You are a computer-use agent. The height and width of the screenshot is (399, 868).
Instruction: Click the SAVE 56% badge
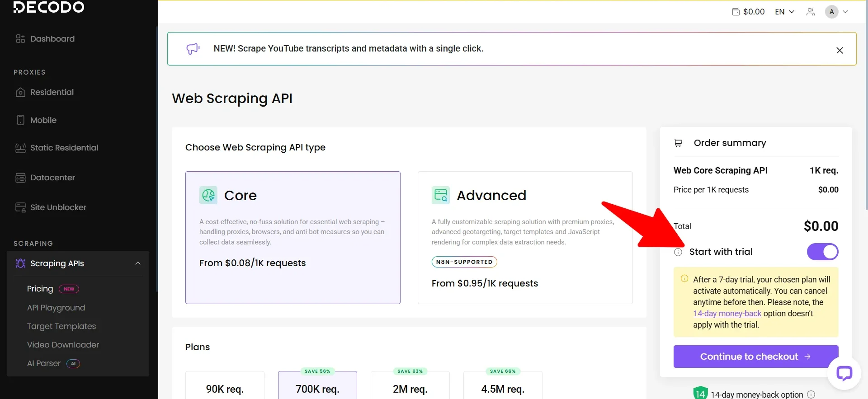point(317,371)
